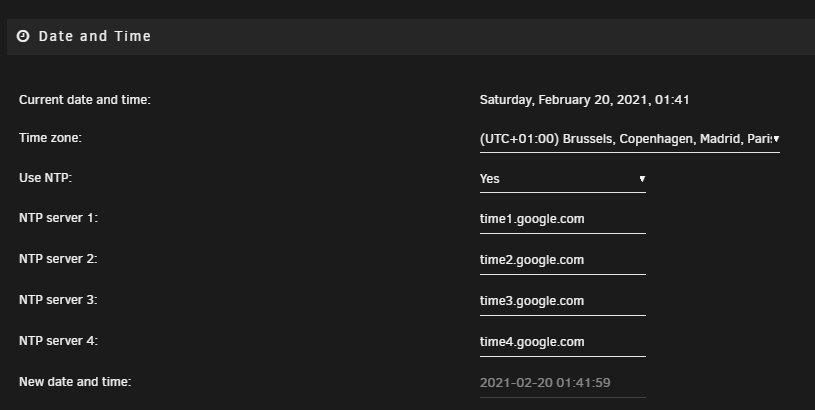The height and width of the screenshot is (410, 815).
Task: Focus the time3.google.com NTP server field
Action: point(562,301)
